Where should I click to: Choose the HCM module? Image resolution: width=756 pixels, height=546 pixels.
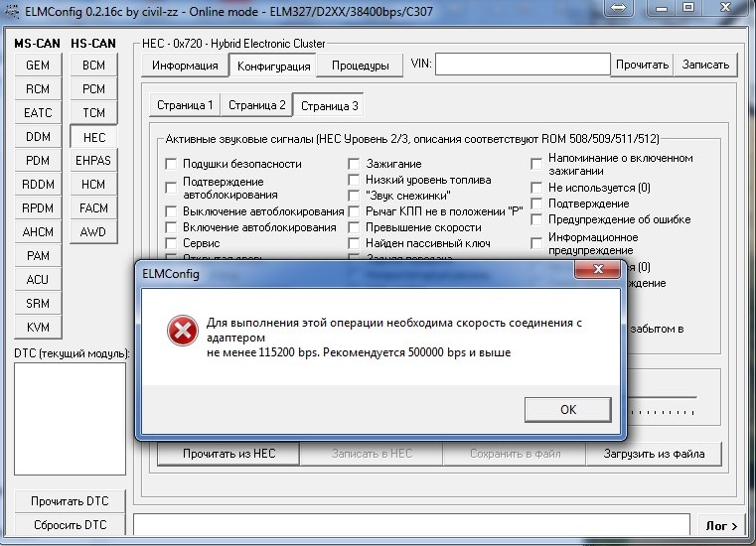point(93,185)
